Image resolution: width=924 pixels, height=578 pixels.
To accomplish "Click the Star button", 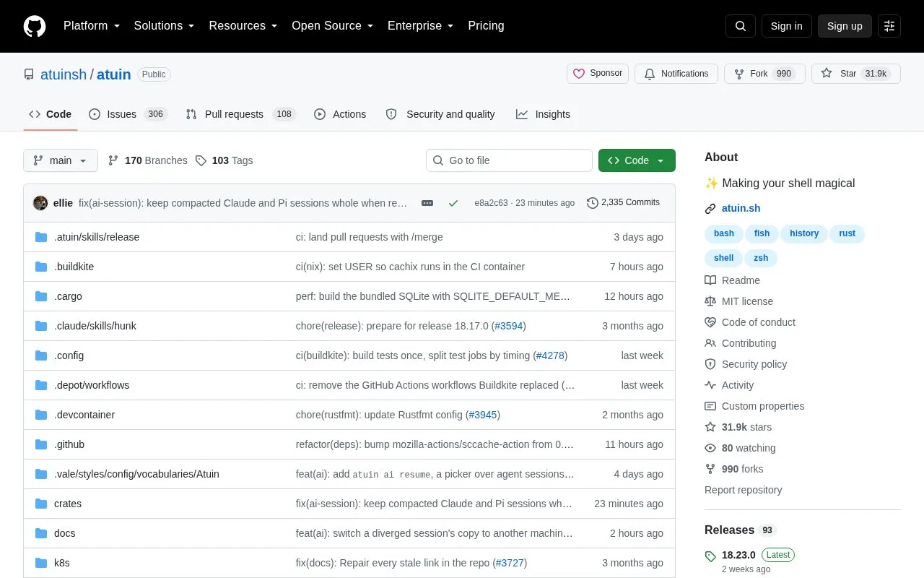I will tap(856, 74).
